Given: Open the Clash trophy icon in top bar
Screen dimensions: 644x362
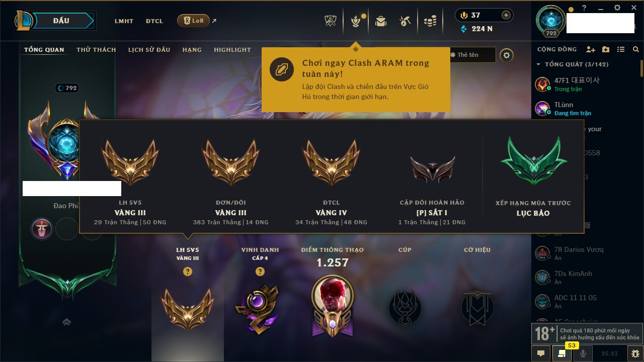Looking at the screenshot, I should pyautogui.click(x=330, y=21).
